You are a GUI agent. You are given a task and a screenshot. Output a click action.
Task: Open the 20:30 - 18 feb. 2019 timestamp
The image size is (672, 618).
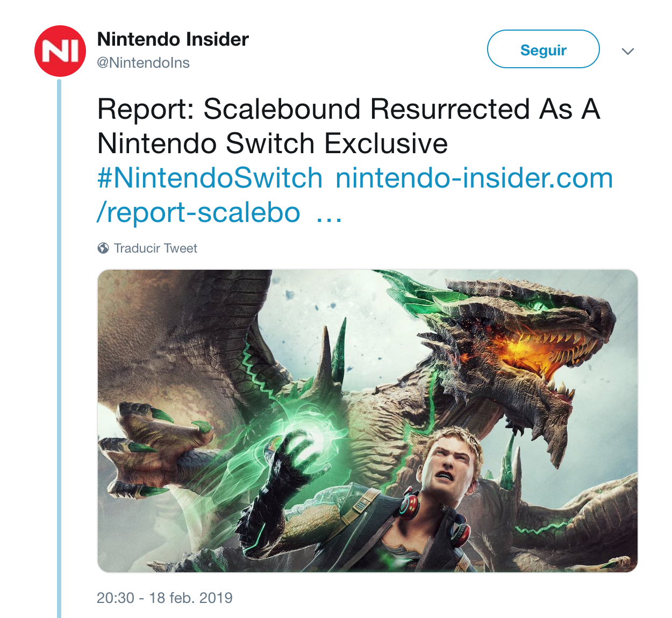pos(165,598)
